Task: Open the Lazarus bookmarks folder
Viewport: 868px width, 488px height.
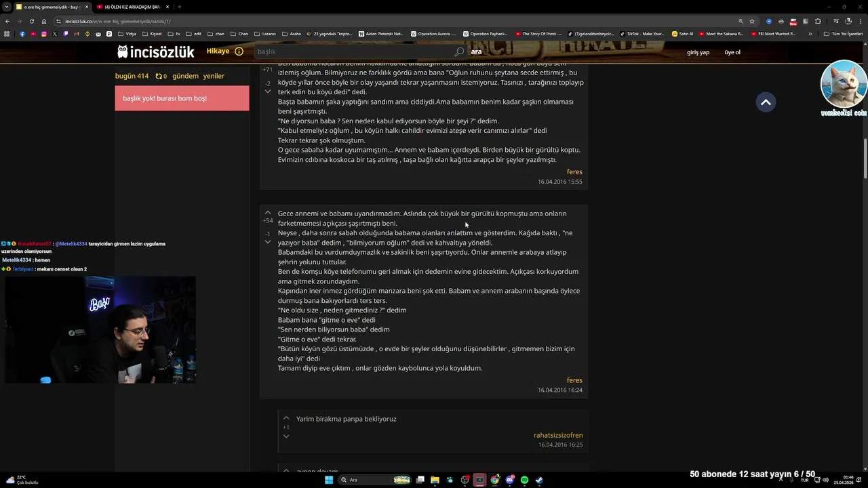Action: [x=265, y=34]
